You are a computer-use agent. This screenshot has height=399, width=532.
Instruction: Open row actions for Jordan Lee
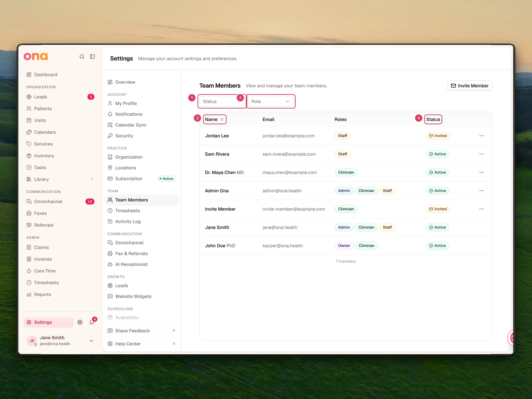point(481,136)
